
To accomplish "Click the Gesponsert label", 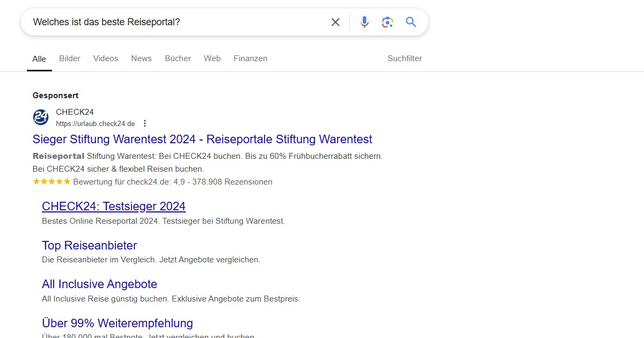I will (x=55, y=95).
